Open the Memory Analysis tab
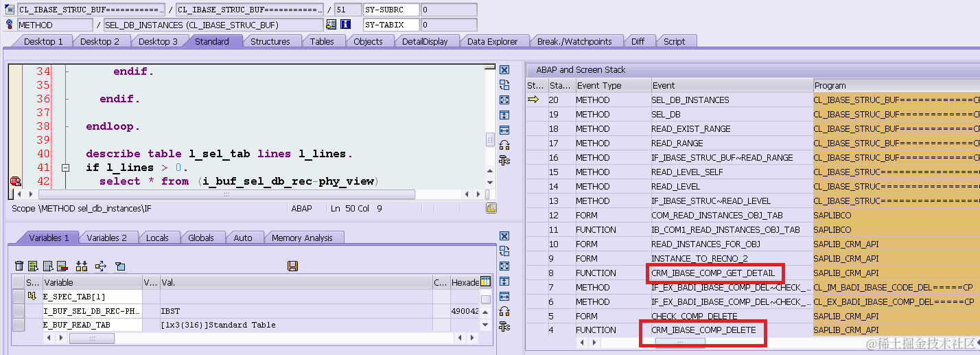Viewport: 980px width, 355px height. [x=302, y=238]
